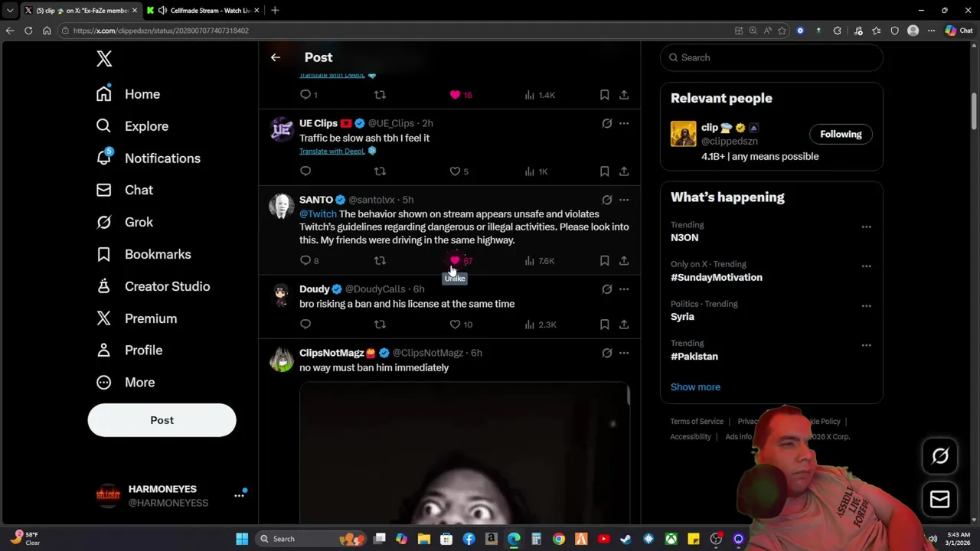Screen dimensions: 980x551
Task: Click the X search input field
Action: click(771, 57)
